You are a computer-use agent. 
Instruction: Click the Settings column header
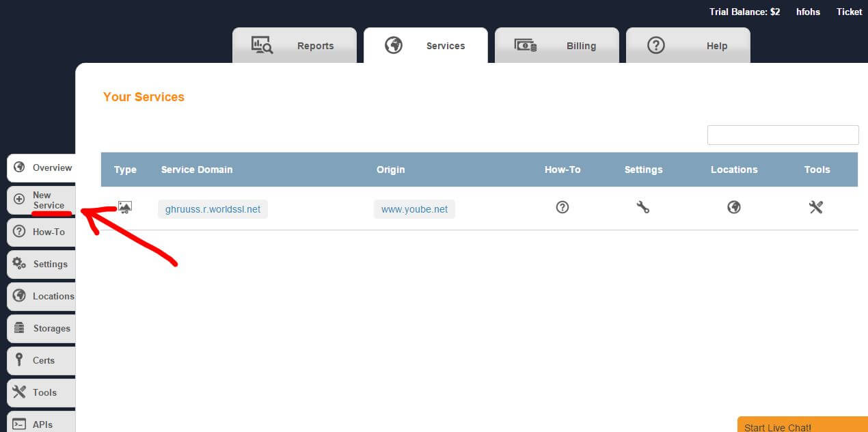click(x=643, y=170)
